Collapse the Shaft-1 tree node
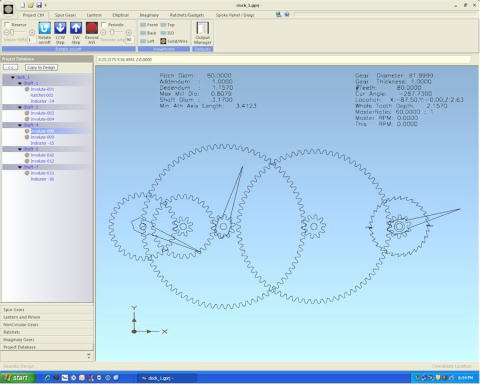Viewport: 480px width, 384px height. click(x=20, y=83)
